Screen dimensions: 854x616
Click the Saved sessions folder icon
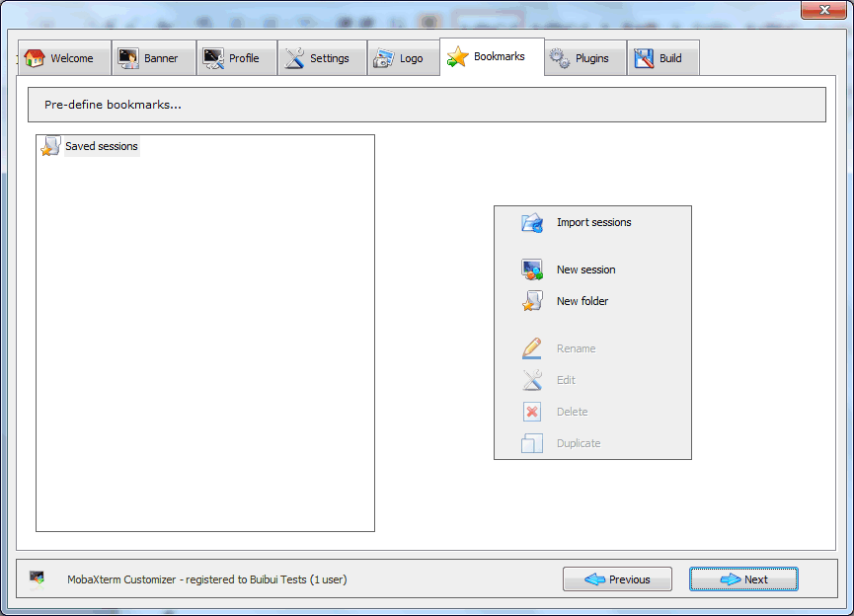click(x=50, y=146)
